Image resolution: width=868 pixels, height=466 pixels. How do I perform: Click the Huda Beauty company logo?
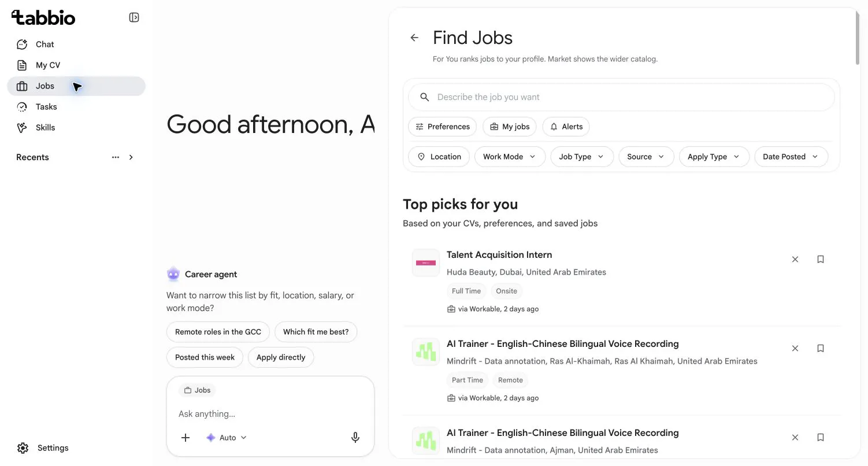point(426,263)
